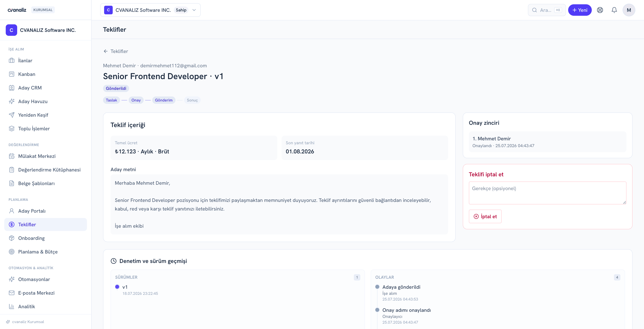Open Toplu İşlemler from sidebar

[x=45, y=129]
